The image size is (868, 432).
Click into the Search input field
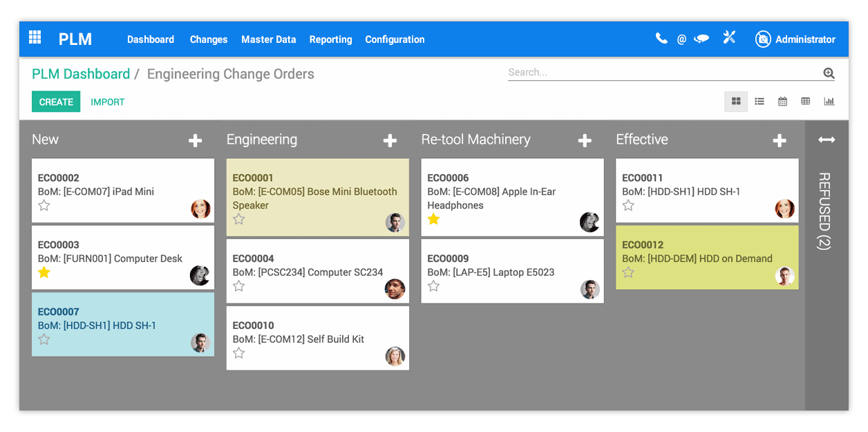pos(662,73)
